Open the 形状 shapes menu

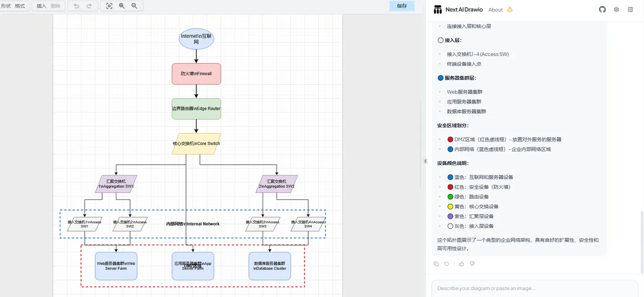(6, 6)
